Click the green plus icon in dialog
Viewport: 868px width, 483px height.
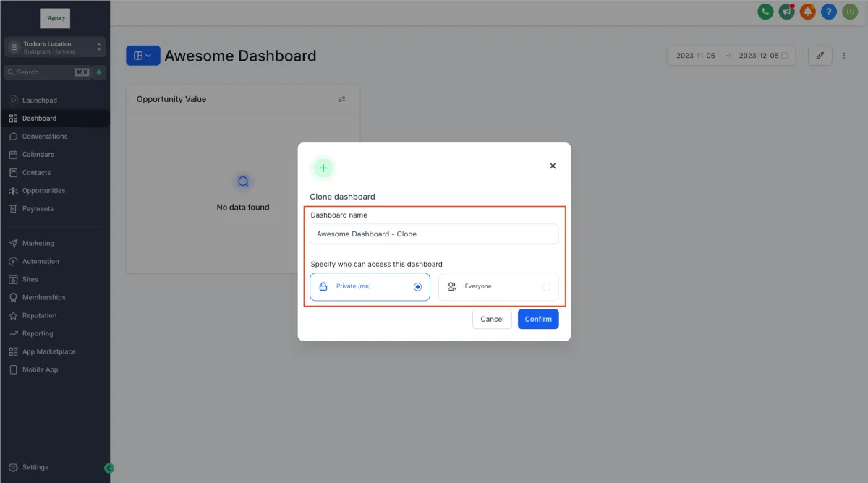(323, 168)
